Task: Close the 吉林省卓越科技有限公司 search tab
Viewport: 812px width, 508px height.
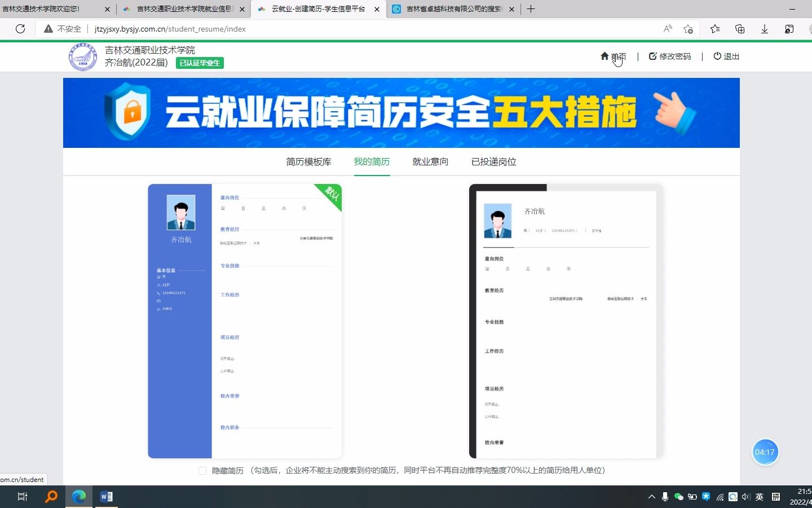Action: tap(511, 9)
